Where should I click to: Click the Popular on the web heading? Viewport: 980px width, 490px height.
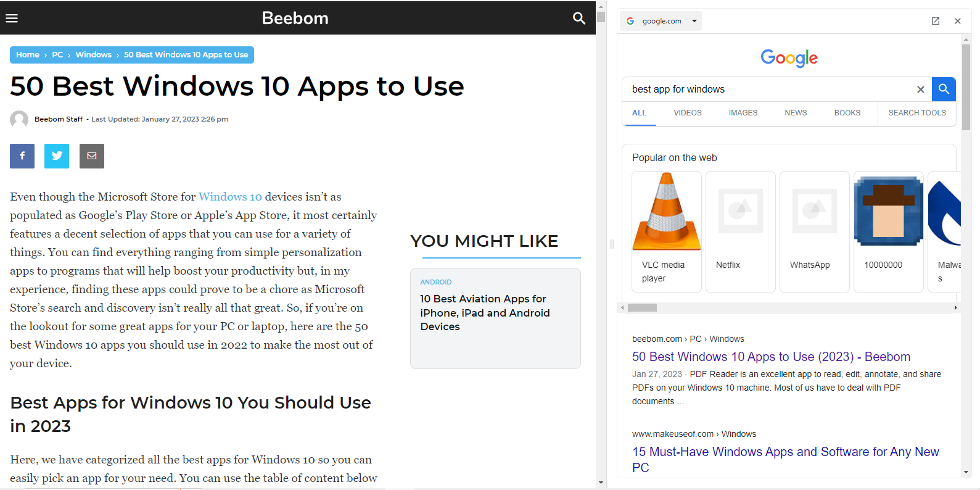click(x=675, y=157)
